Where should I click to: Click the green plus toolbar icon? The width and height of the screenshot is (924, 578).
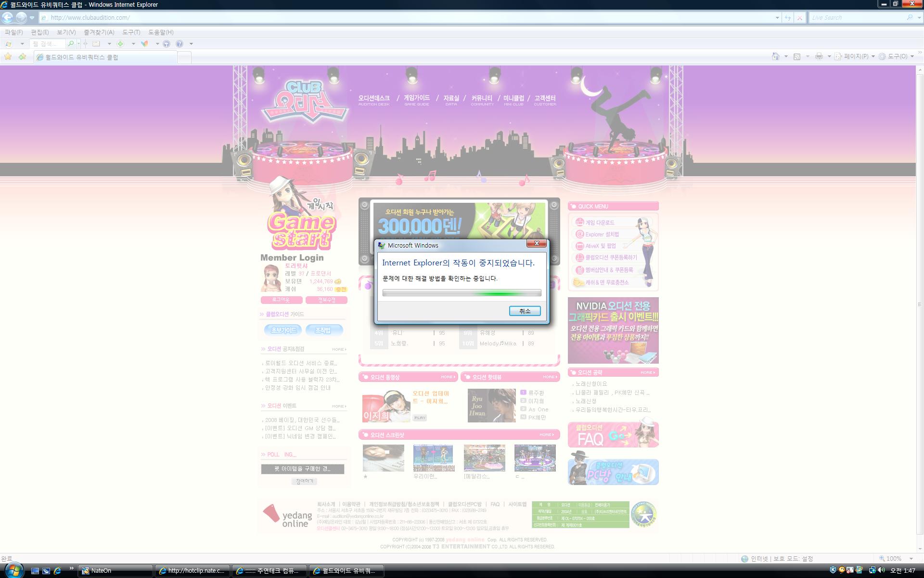coord(120,44)
